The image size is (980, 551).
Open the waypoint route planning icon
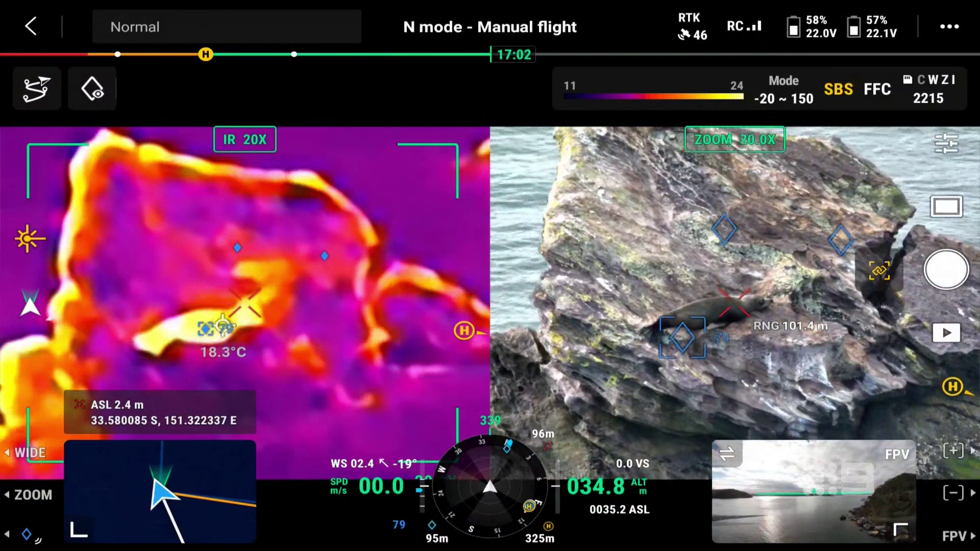coord(37,89)
